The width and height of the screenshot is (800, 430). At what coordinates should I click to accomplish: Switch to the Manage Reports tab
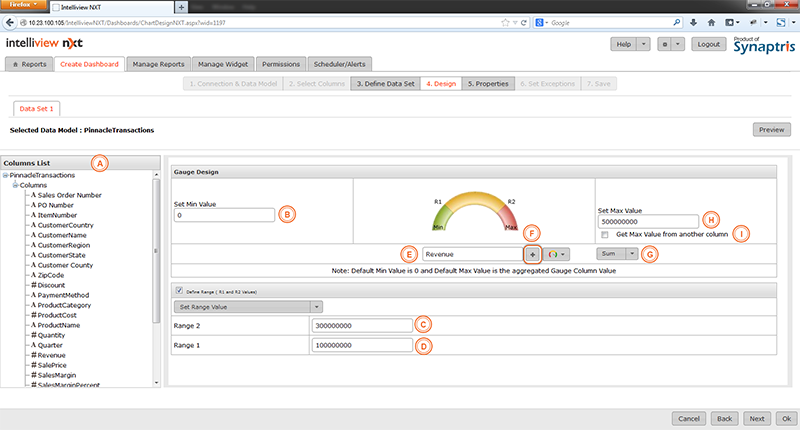click(x=159, y=64)
